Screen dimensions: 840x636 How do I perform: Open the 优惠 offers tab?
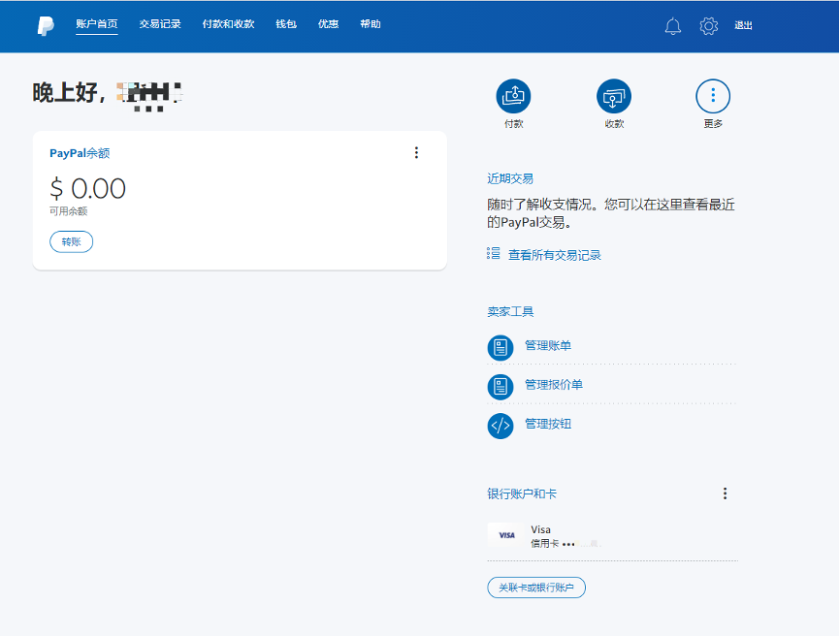[329, 24]
